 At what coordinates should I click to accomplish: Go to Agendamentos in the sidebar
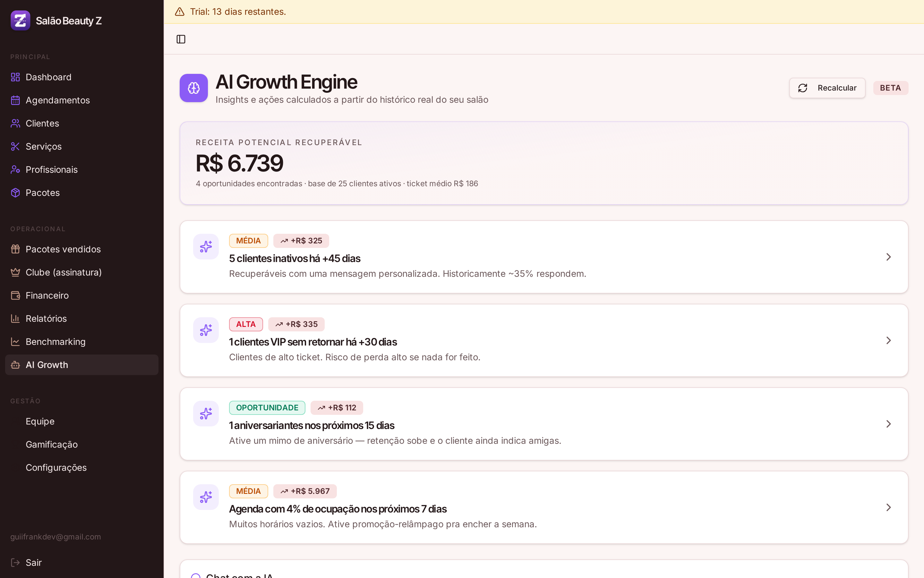point(82,100)
